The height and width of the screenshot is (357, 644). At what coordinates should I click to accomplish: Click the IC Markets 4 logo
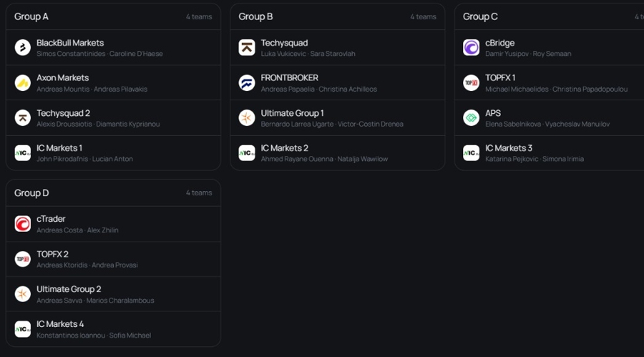23,329
